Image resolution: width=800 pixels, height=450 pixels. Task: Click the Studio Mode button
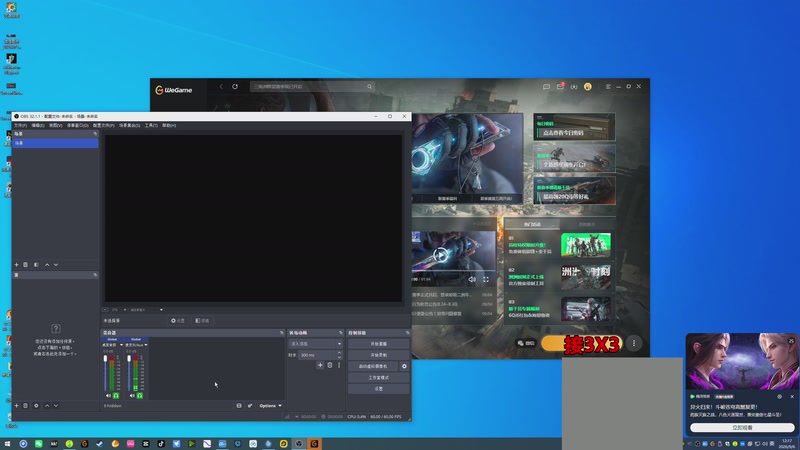coord(379,378)
